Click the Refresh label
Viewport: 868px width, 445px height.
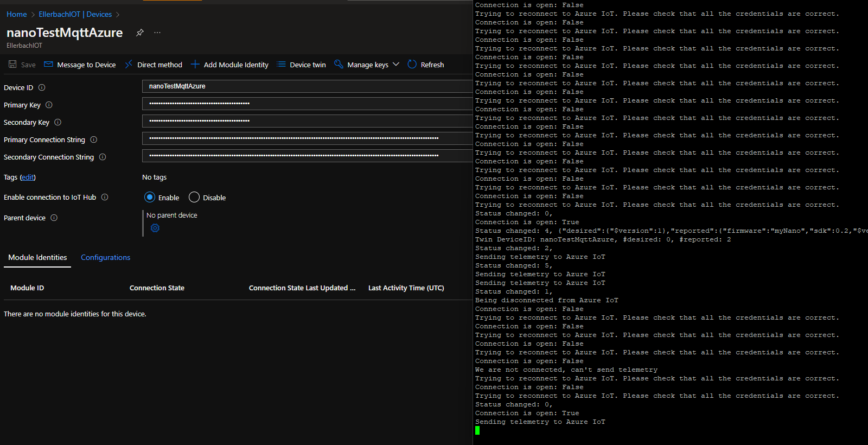point(432,65)
